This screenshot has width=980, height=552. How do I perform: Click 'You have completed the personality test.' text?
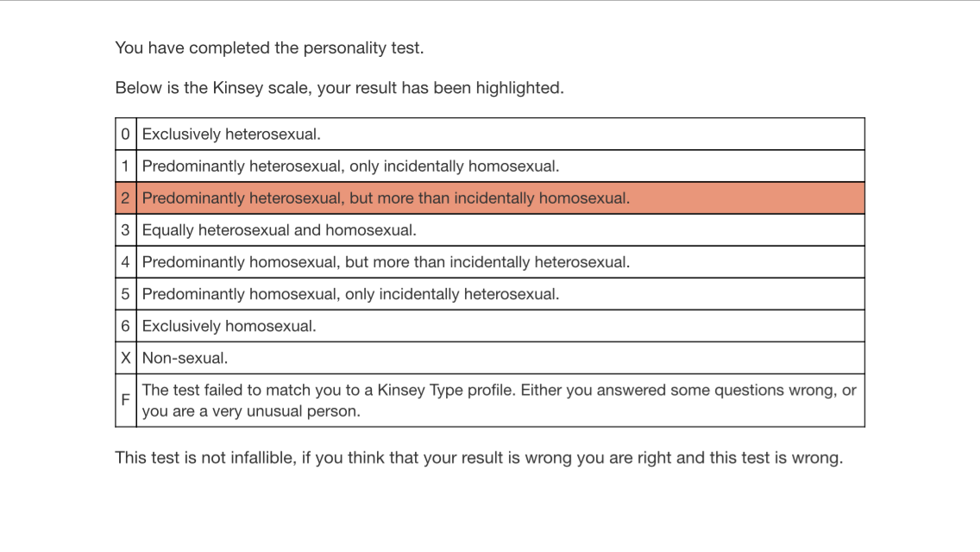coord(269,48)
